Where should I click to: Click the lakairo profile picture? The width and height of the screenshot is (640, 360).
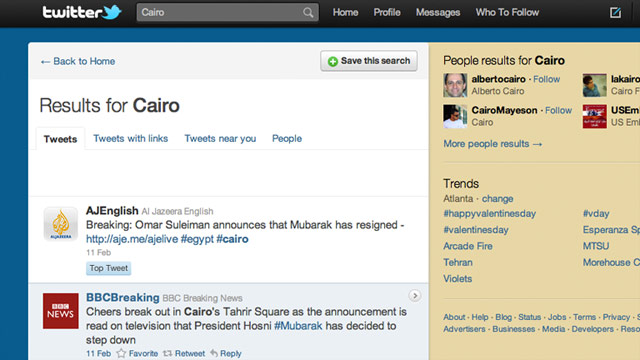594,85
